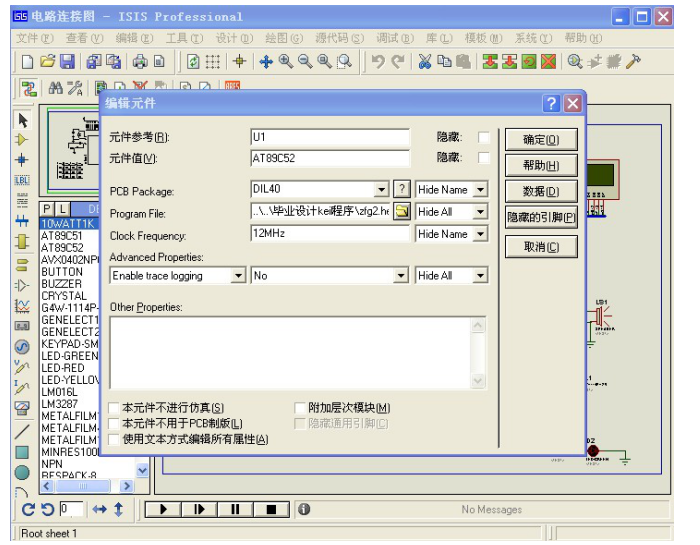Browse for Program File with folder icon
This screenshot has width=700, height=545.
coord(402,211)
